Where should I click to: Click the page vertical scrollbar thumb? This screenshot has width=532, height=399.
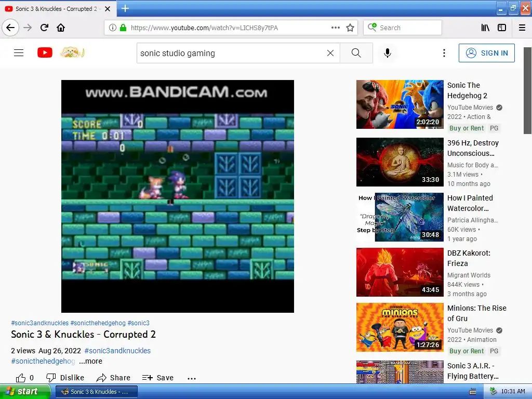(527, 90)
